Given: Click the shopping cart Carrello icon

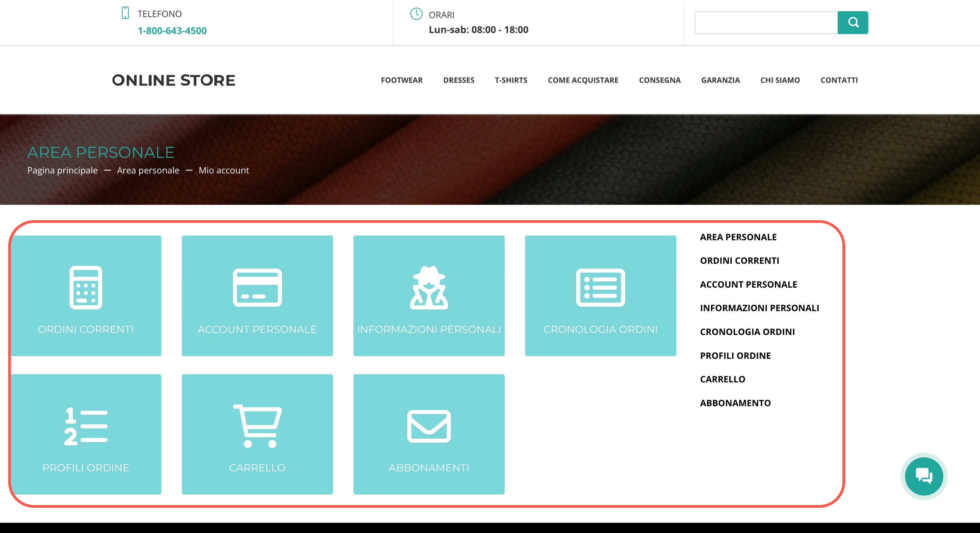Looking at the screenshot, I should coord(257,426).
